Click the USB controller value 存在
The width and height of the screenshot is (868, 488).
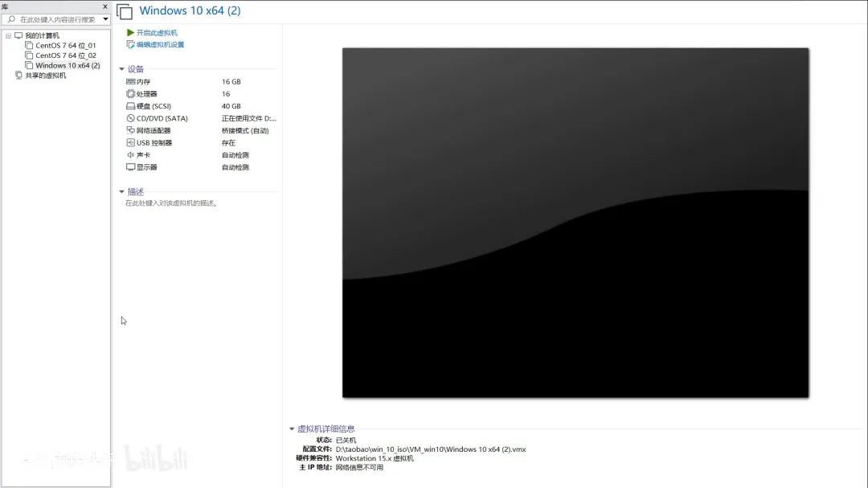[228, 143]
